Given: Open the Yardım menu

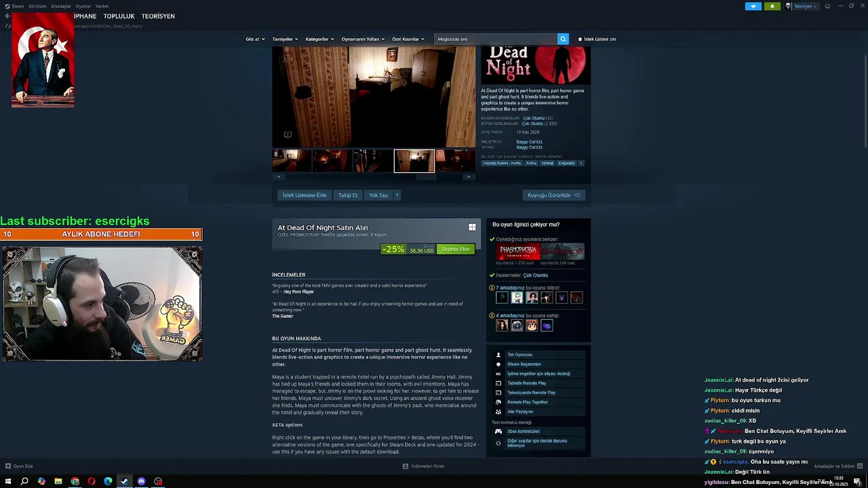Looking at the screenshot, I should (102, 6).
